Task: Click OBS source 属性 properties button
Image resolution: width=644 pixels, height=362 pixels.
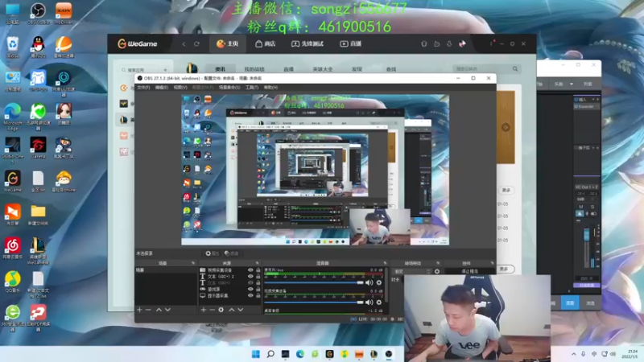Action: pyautogui.click(x=213, y=253)
